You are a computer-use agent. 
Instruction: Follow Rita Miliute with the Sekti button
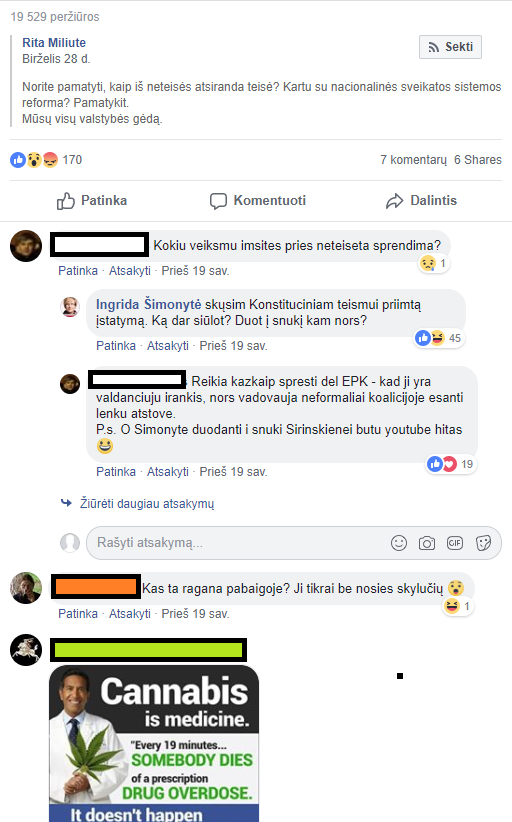(x=450, y=47)
